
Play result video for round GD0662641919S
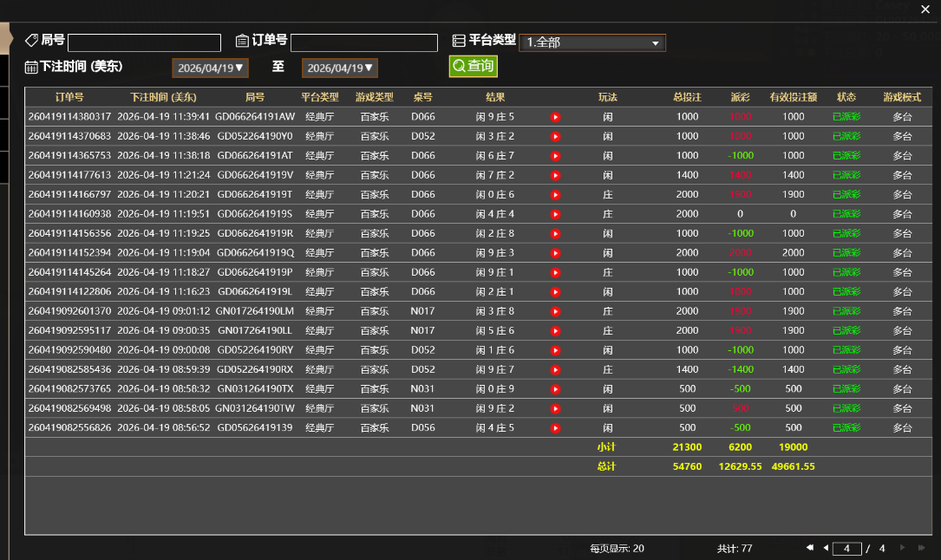coord(556,214)
